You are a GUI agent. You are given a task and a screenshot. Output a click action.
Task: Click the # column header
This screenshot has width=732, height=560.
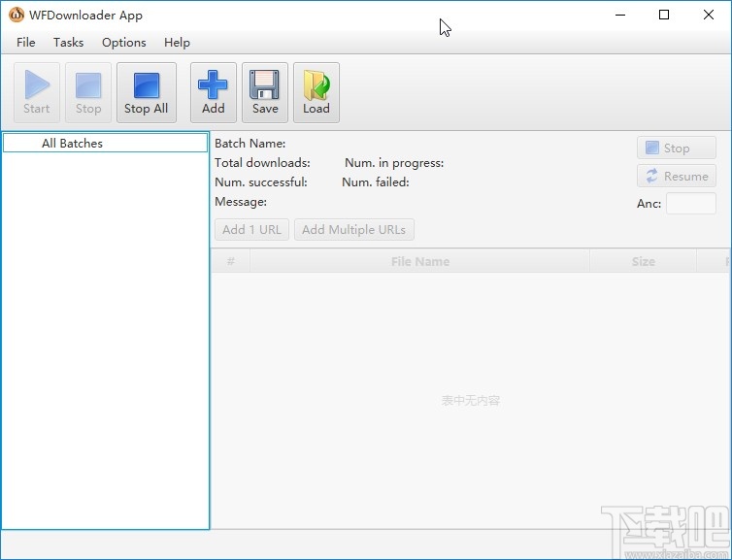click(231, 261)
